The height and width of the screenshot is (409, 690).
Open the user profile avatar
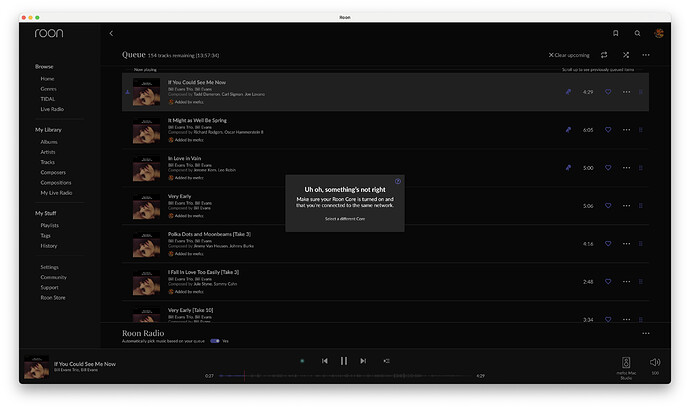[x=659, y=33]
